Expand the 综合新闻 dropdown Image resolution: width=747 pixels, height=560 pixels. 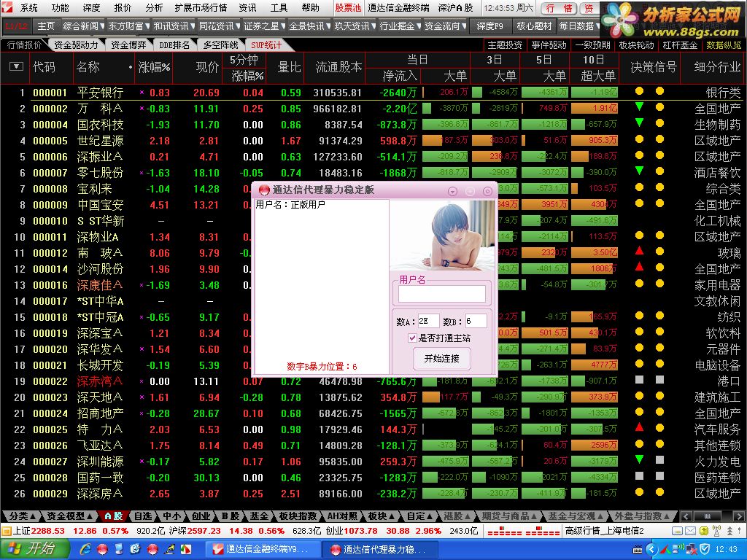click(83, 26)
